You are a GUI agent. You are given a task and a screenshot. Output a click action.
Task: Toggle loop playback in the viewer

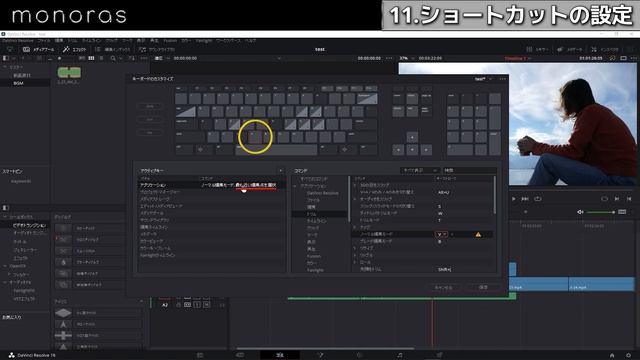pyautogui.click(x=538, y=199)
